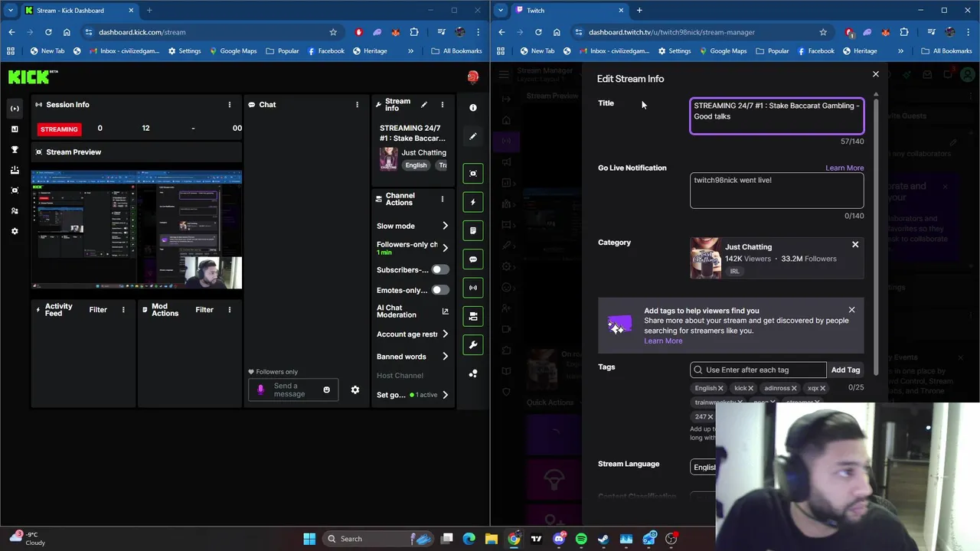Remove the Just Chatting category

(855, 245)
